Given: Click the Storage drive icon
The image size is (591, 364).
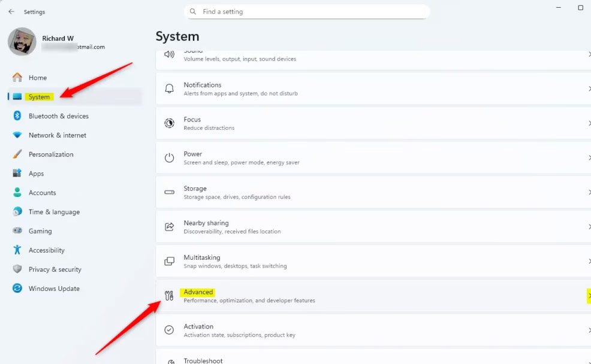Looking at the screenshot, I should coord(168,192).
